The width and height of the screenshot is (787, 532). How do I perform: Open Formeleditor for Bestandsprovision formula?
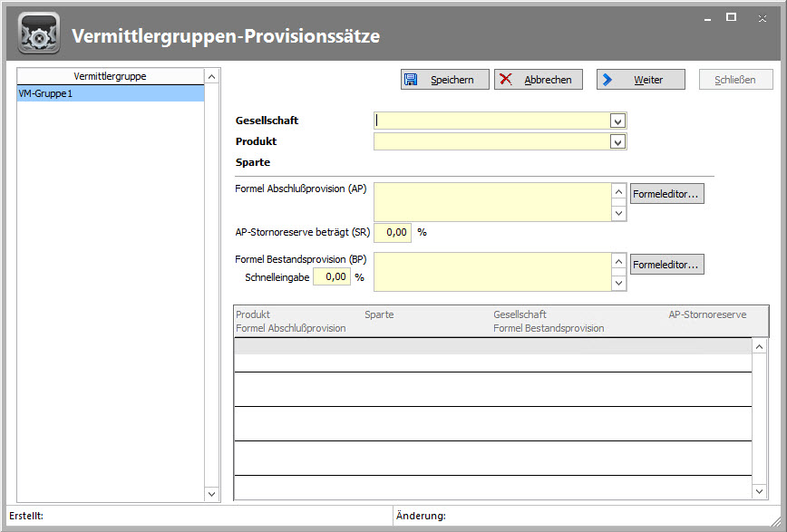(666, 265)
